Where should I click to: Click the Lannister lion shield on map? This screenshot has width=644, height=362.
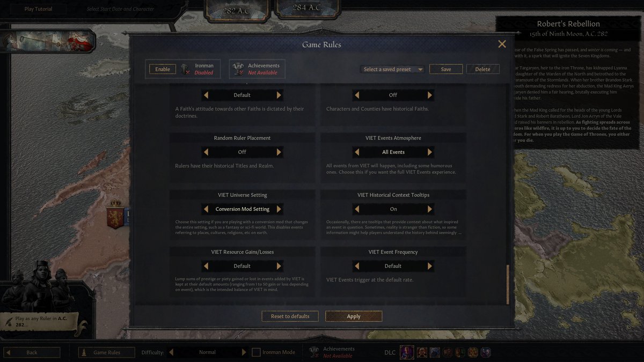(x=115, y=213)
